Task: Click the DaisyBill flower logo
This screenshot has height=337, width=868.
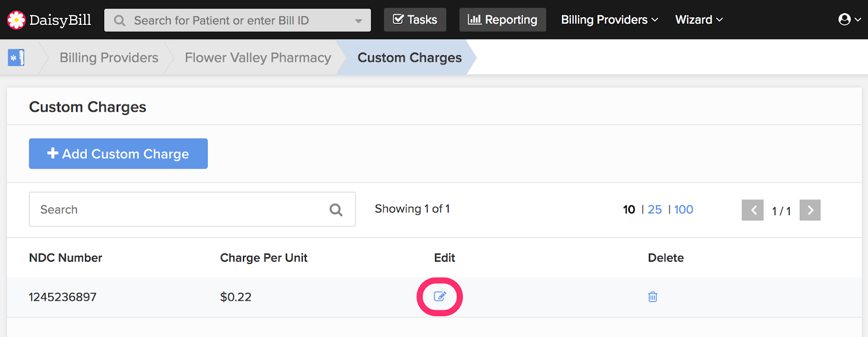Action: [16, 20]
